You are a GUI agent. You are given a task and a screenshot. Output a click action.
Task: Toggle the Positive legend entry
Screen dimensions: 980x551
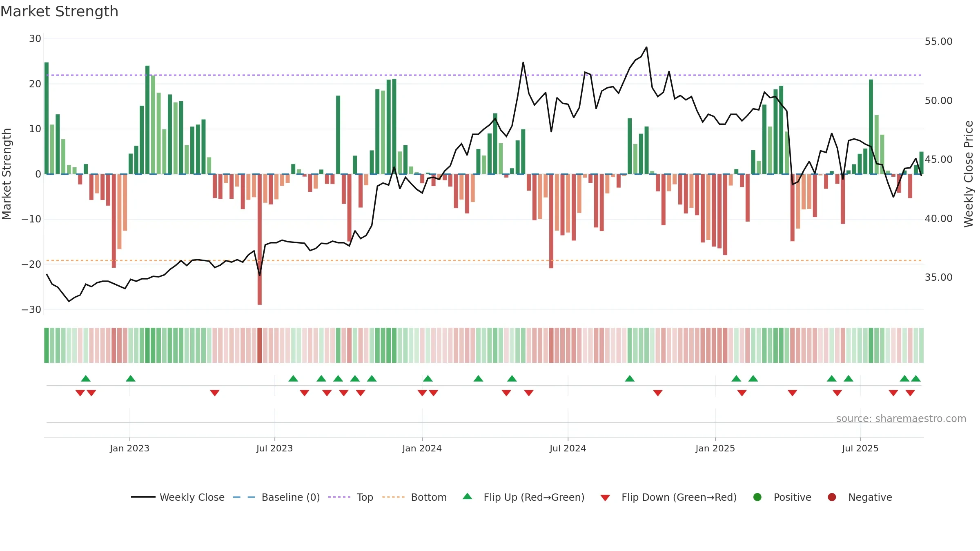pos(782,497)
